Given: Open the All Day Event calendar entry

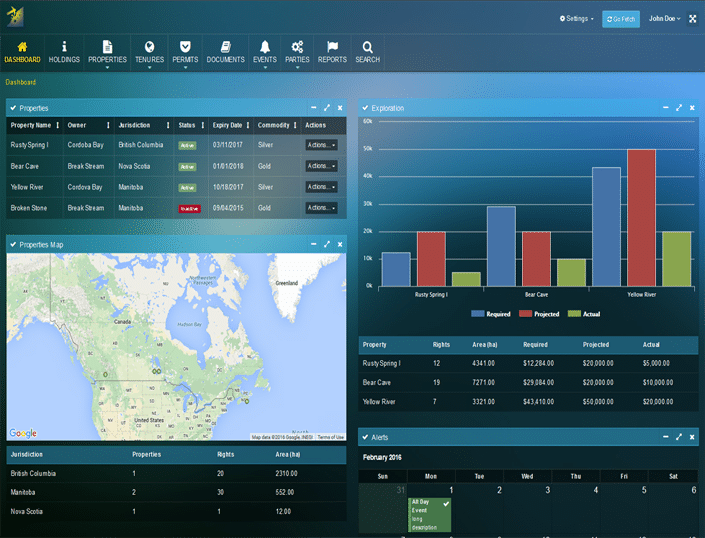Looking at the screenshot, I should (429, 514).
